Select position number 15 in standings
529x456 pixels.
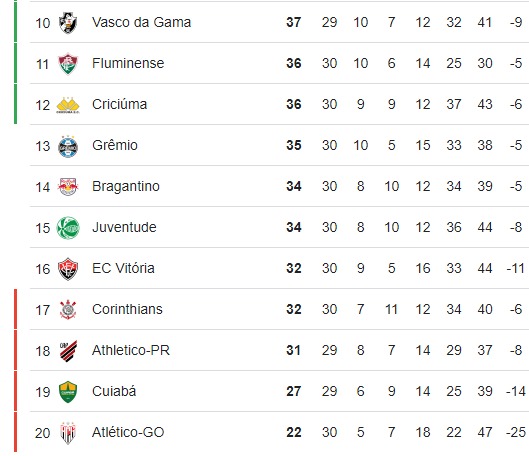[43, 228]
